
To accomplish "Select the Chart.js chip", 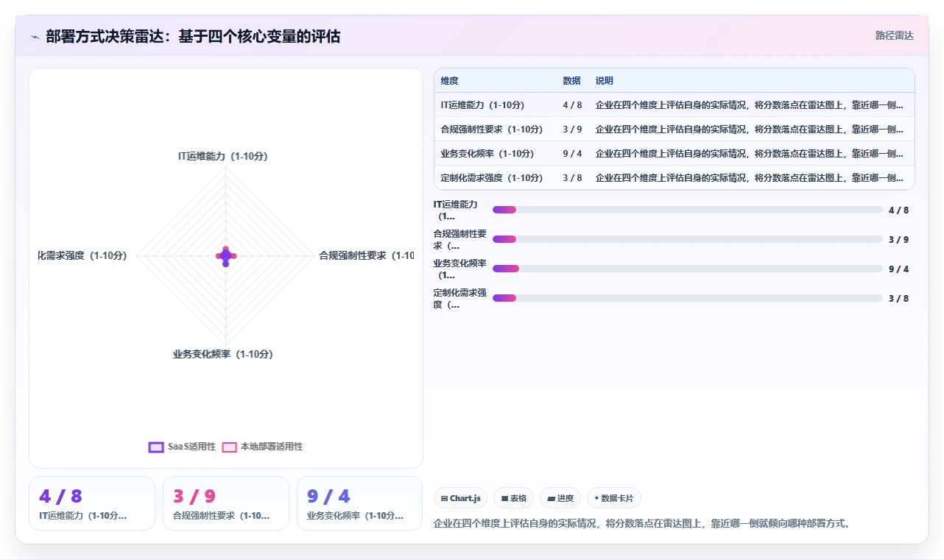I will pos(460,498).
